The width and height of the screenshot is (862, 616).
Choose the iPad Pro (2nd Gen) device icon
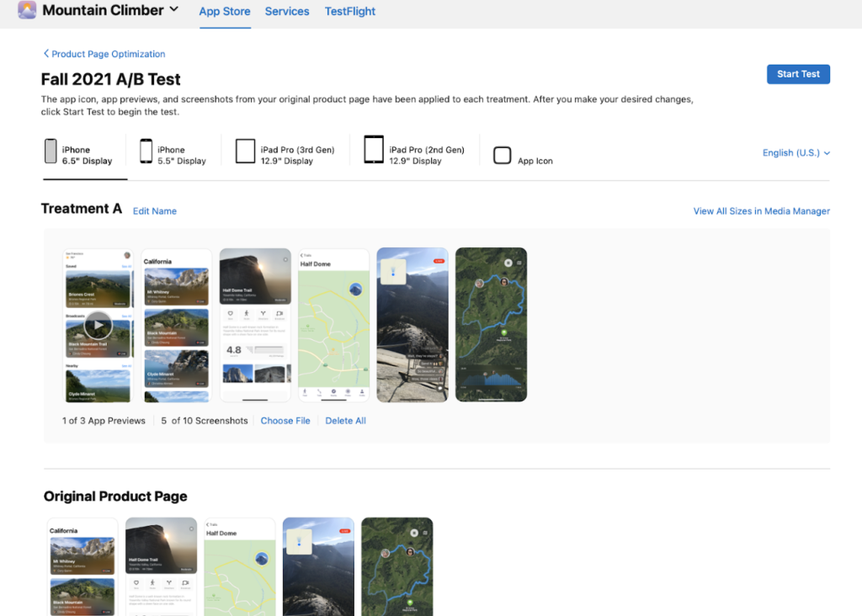tap(374, 151)
